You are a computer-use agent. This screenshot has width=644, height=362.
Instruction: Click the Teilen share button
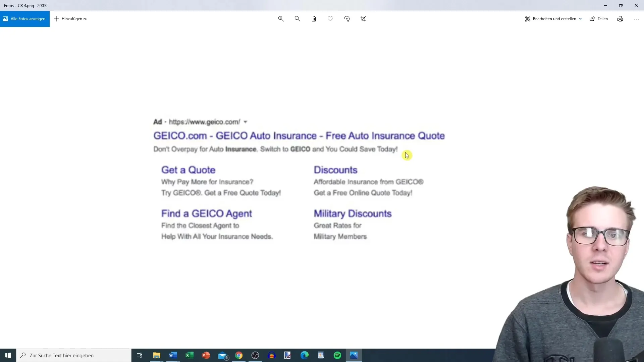point(599,19)
